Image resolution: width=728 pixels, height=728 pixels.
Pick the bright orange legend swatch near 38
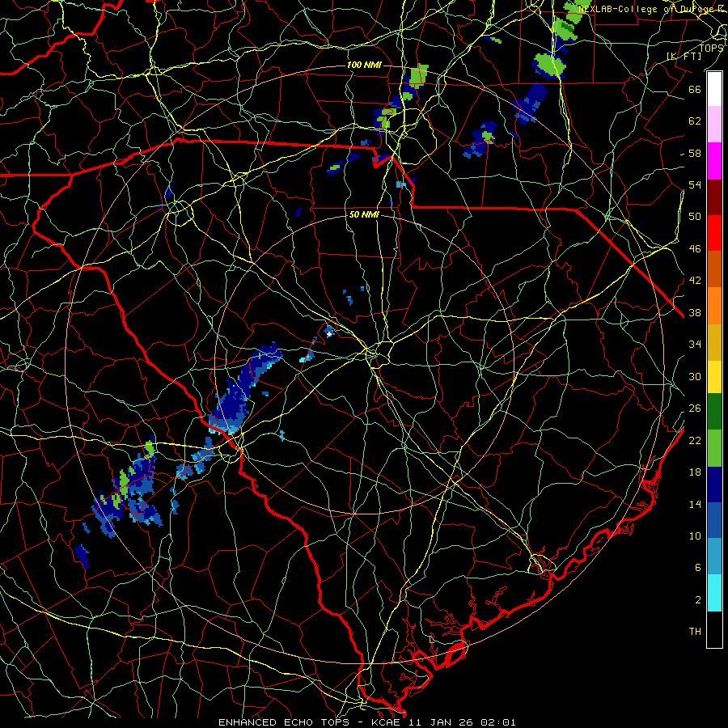point(714,306)
